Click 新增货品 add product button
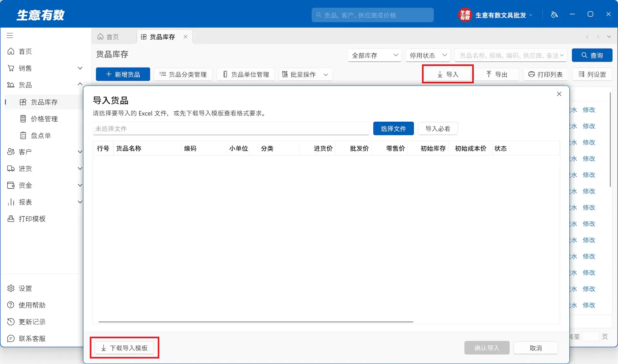This screenshot has width=618, height=364. click(123, 74)
